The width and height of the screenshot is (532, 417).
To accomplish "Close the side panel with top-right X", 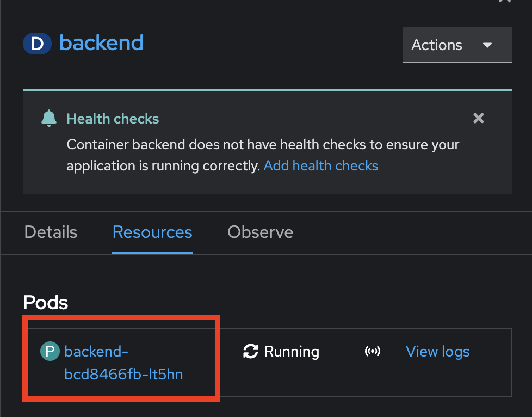I will tap(505, 1).
